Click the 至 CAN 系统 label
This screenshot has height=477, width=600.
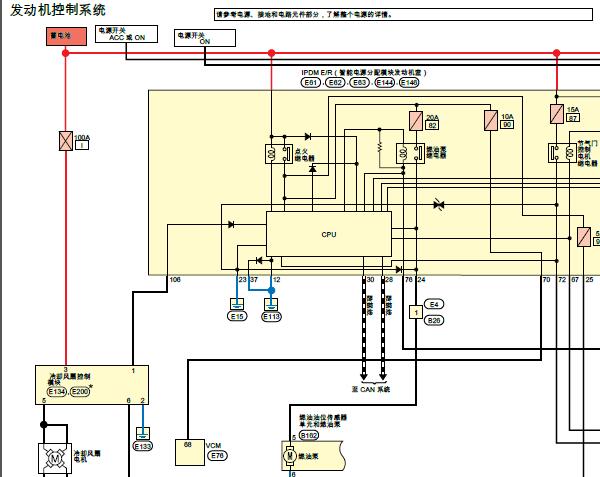(x=371, y=389)
